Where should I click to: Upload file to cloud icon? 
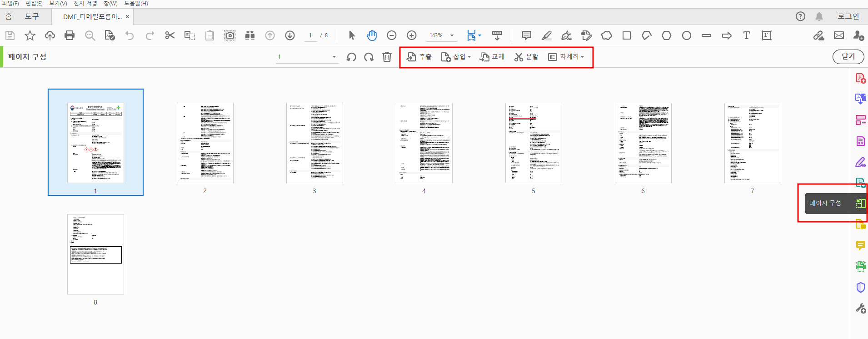pyautogui.click(x=50, y=35)
